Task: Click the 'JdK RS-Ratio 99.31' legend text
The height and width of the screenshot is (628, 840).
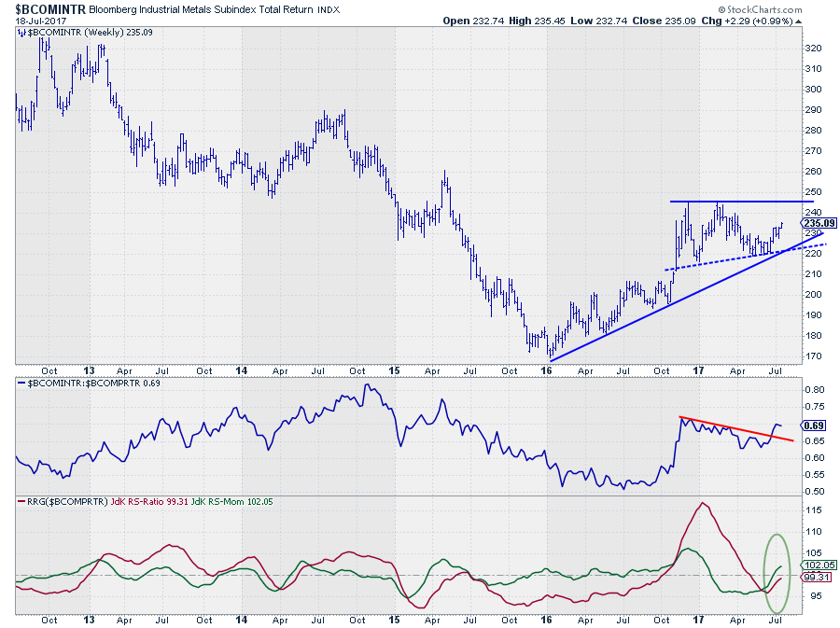Action: pos(149,502)
